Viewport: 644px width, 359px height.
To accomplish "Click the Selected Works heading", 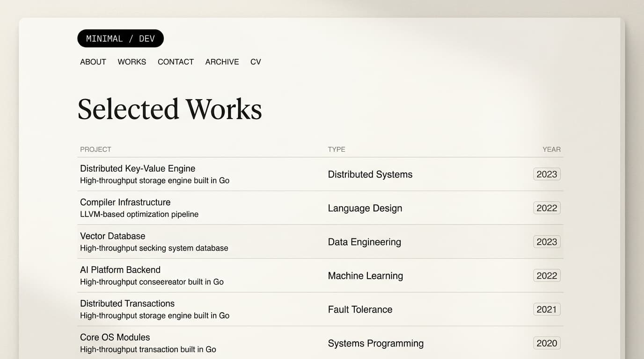I will pos(169,109).
